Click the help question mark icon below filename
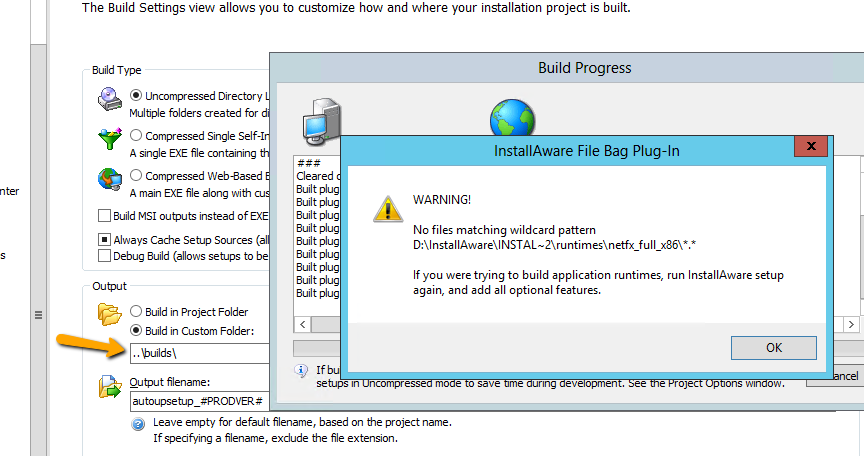The image size is (864, 456). [x=138, y=424]
